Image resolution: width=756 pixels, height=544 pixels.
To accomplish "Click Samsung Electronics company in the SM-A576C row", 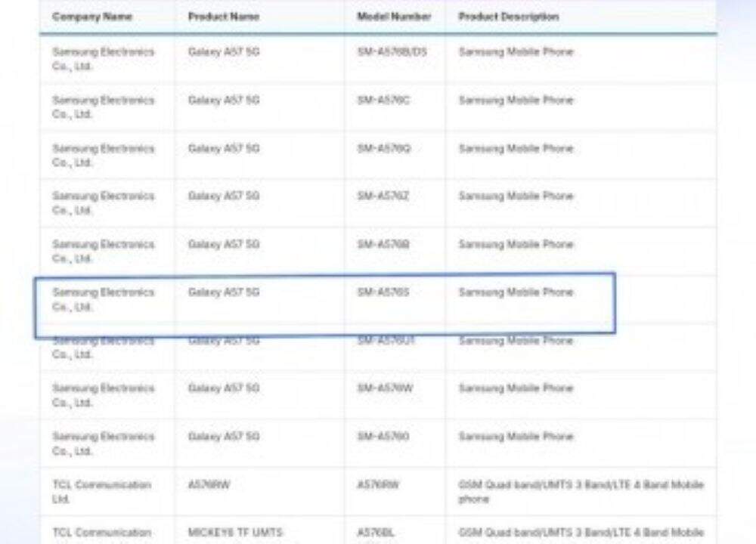I will tap(103, 107).
